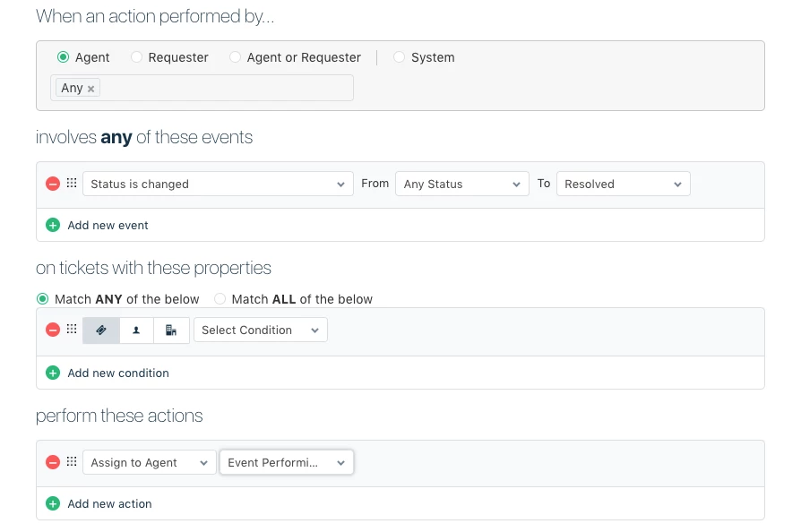801x532 pixels.
Task: Grab the drag handle of the event row
Action: tap(73, 184)
